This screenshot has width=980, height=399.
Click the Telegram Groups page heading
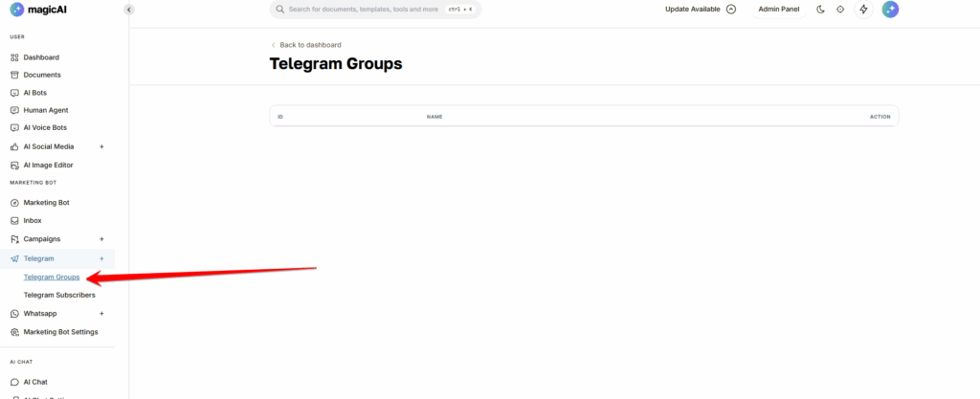pos(336,64)
